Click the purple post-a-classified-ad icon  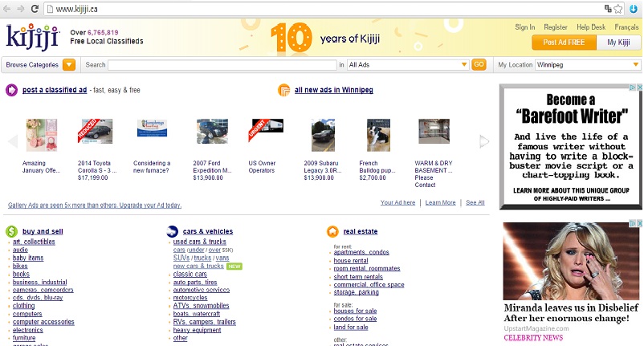click(12, 91)
